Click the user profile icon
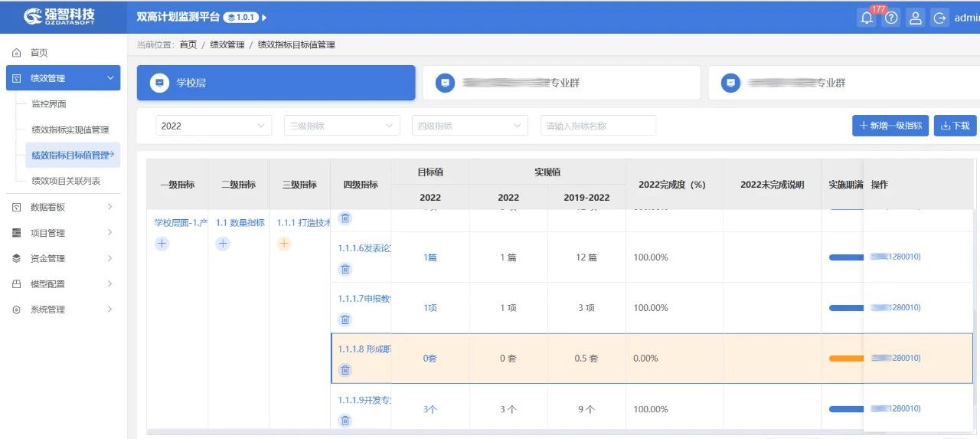The height and width of the screenshot is (439, 980). coord(915,18)
